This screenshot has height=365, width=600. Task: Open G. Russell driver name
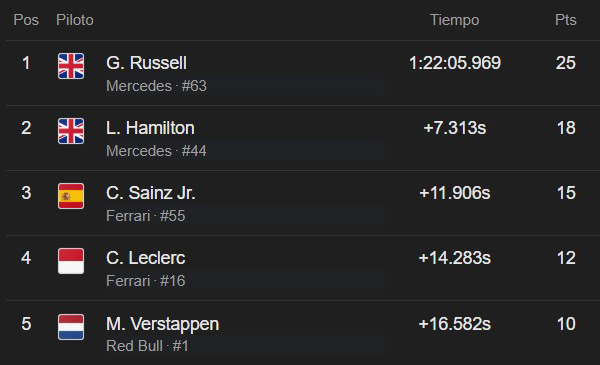[146, 63]
